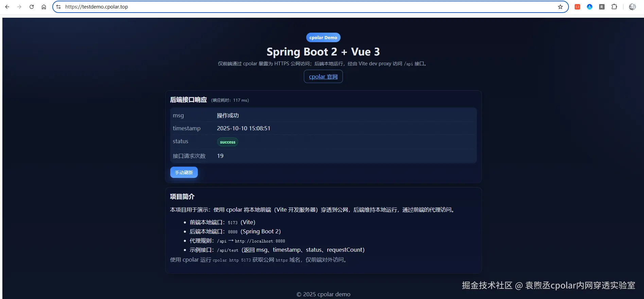Open the browser home page

click(x=44, y=7)
